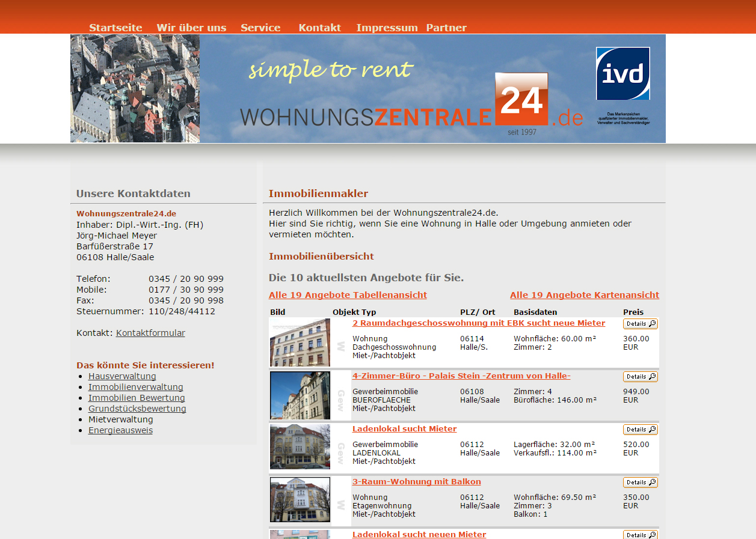The height and width of the screenshot is (539, 756).
Task: Click the Objekt Typ column header
Action: coord(354,312)
